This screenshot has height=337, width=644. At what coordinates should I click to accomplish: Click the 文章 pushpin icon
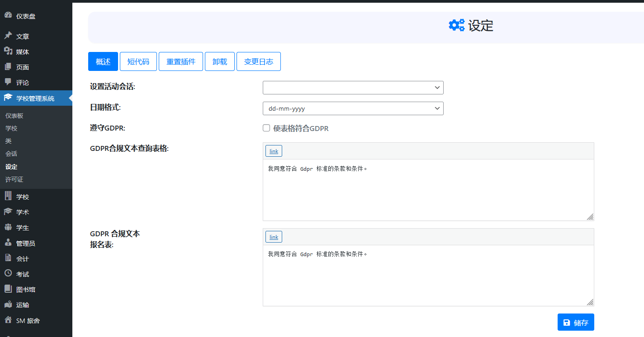click(8, 36)
